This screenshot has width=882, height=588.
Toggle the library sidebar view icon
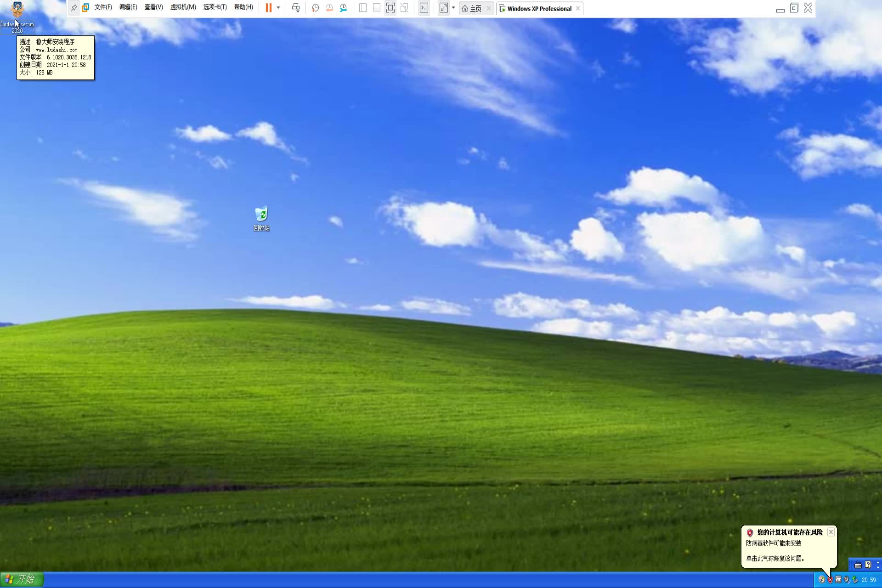pos(362,8)
